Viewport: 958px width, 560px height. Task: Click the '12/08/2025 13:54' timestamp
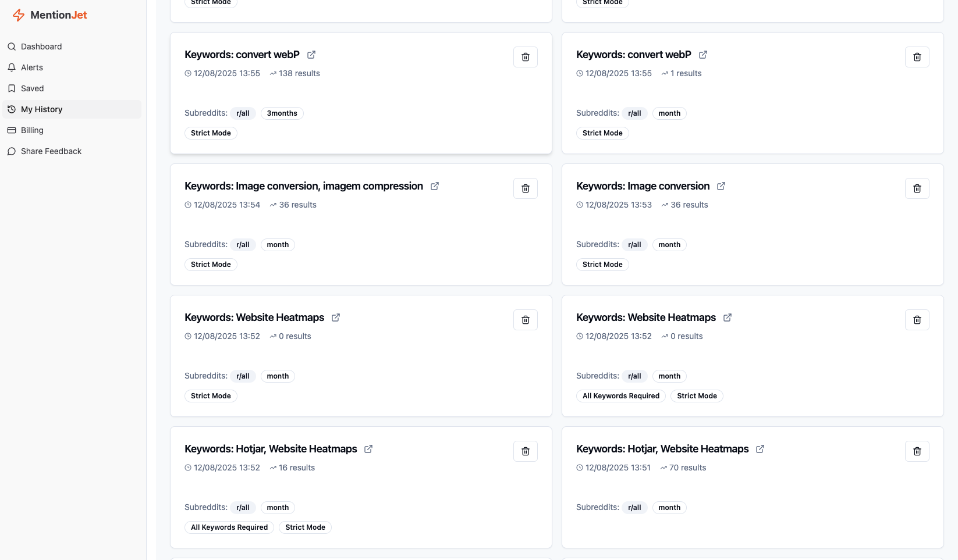[227, 205]
